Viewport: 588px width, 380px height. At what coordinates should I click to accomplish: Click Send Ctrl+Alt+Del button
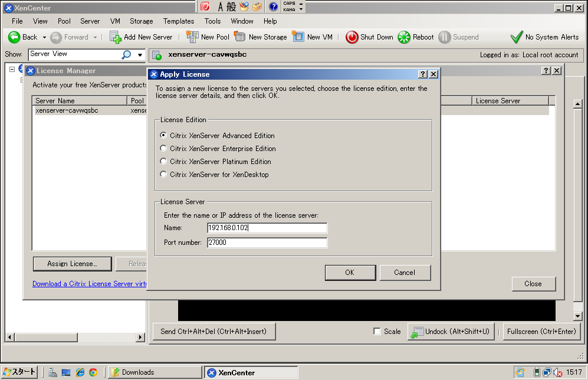(213, 332)
